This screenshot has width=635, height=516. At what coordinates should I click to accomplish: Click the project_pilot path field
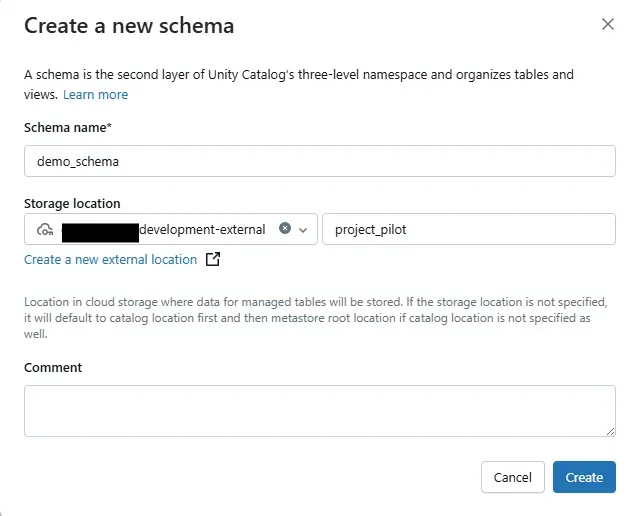coord(468,229)
